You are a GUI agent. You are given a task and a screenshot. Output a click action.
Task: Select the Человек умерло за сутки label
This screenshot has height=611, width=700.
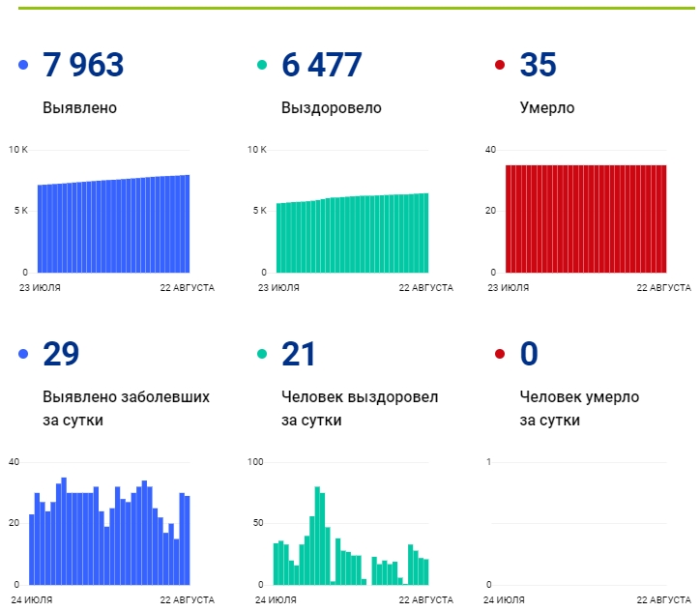pos(579,408)
